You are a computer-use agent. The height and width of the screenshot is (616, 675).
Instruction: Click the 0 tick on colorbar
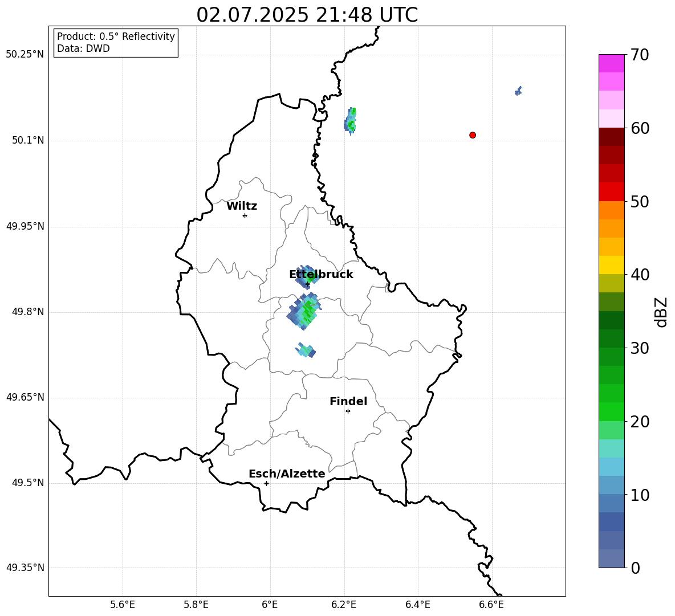[635, 568]
